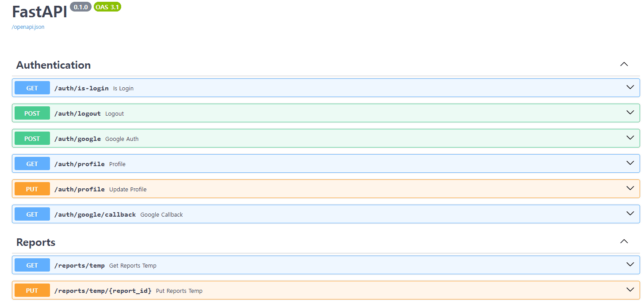Screen dimensions: 644x307
Task: Click the POST badge for /auth/logout
Action: coord(32,113)
